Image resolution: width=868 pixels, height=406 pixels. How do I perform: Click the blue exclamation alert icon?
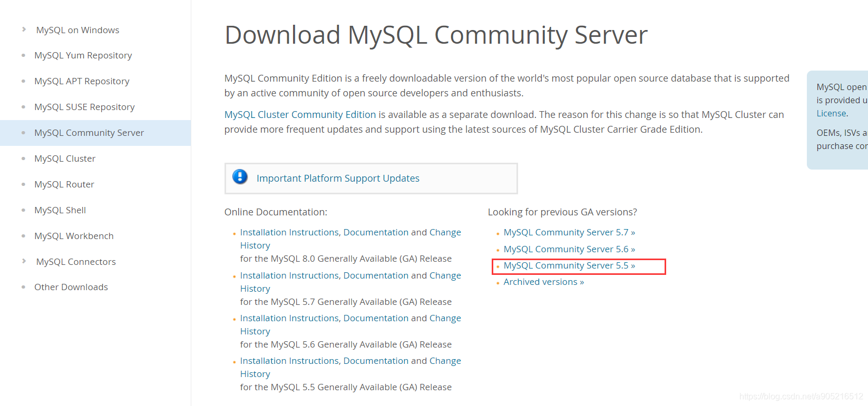pos(240,177)
